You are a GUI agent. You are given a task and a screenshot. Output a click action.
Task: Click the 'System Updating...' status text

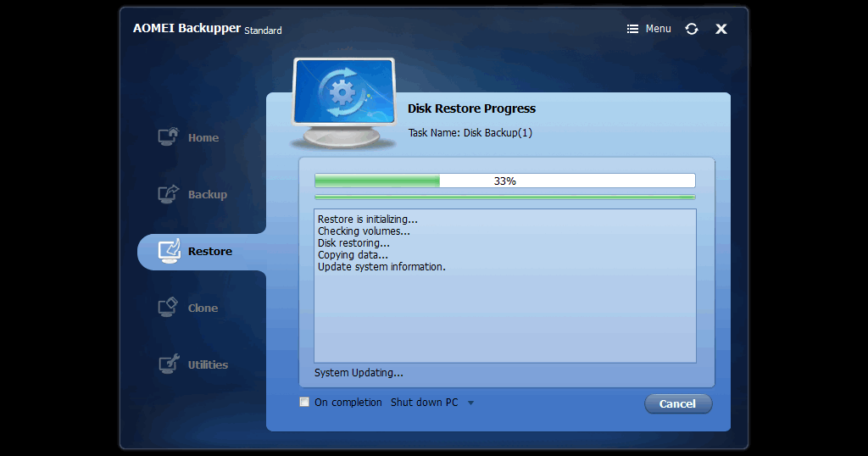[x=359, y=373]
